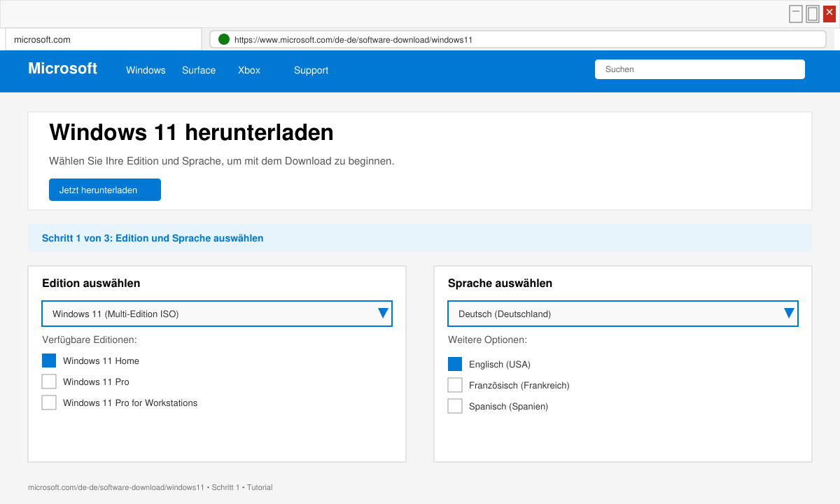Click the footer breadcrumb text

pos(150,487)
